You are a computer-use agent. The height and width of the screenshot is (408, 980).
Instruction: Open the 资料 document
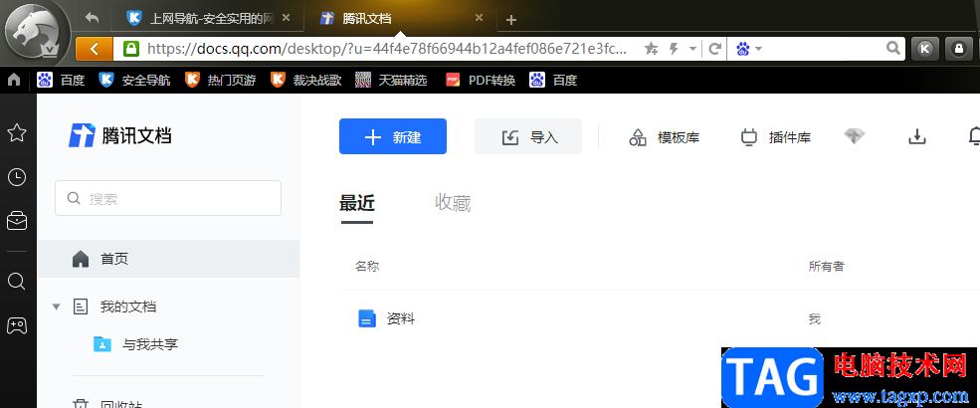tap(401, 318)
